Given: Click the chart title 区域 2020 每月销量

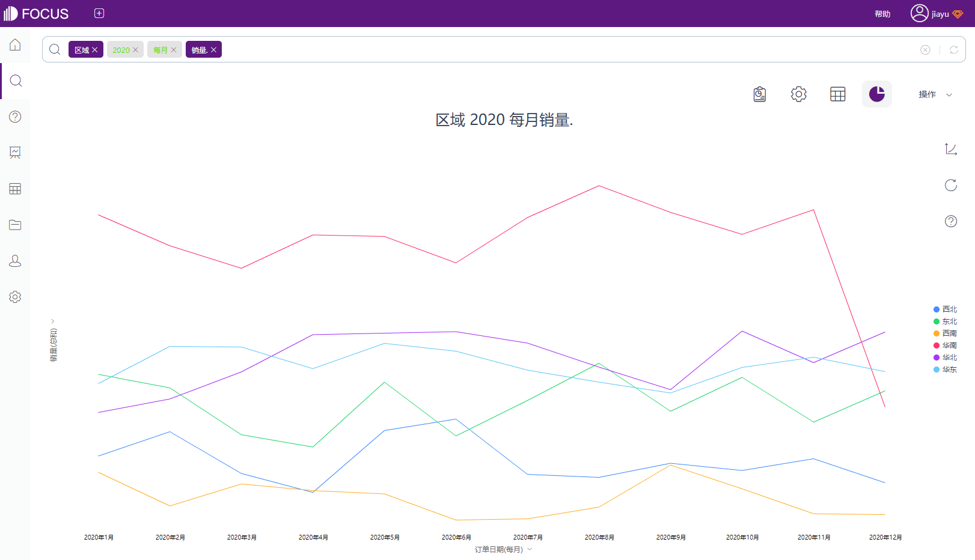Looking at the screenshot, I should pos(504,120).
